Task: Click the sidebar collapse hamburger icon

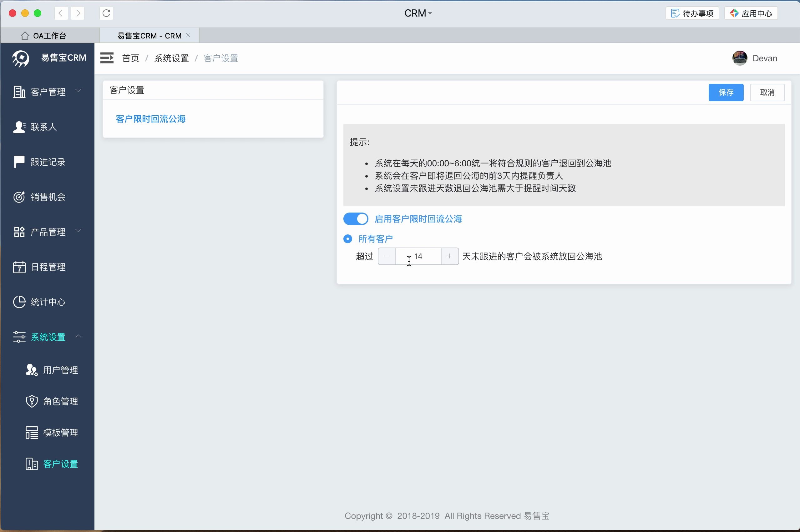Action: 107,58
